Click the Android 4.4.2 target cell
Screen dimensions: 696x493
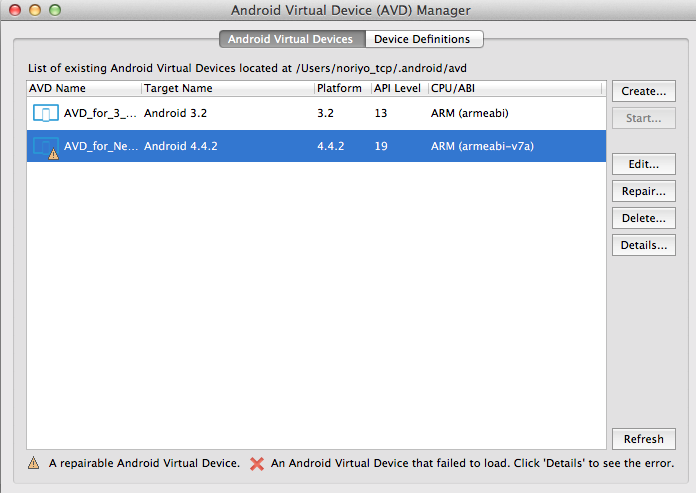(181, 146)
